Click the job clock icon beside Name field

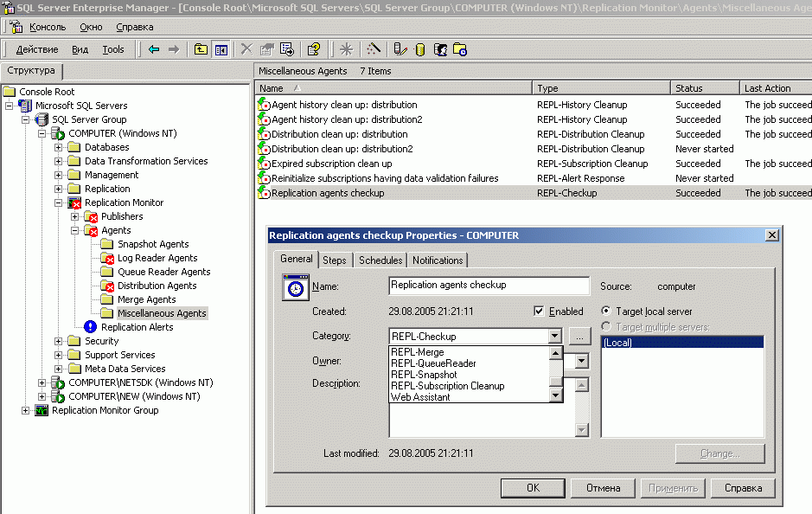point(295,287)
